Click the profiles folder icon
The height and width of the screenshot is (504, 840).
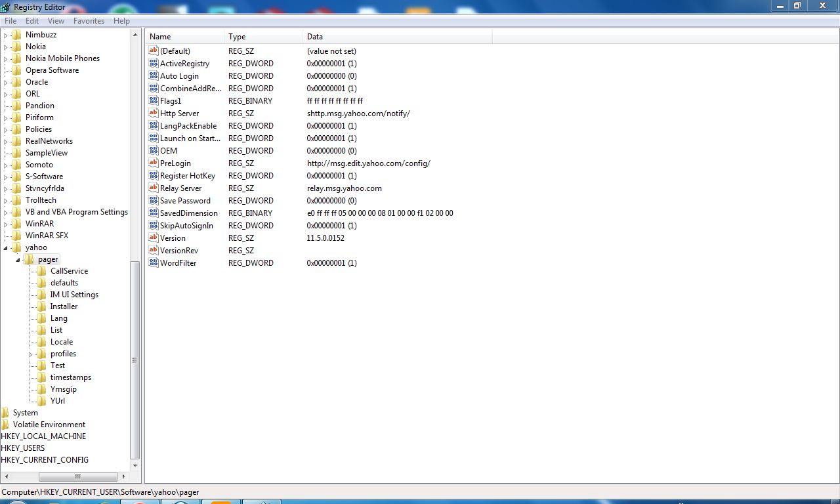(x=41, y=354)
